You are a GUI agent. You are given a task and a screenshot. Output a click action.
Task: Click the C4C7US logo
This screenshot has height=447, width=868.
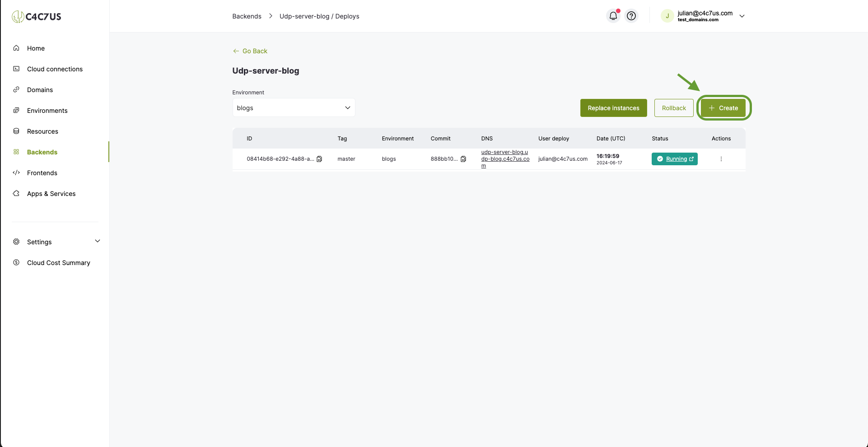click(x=37, y=17)
